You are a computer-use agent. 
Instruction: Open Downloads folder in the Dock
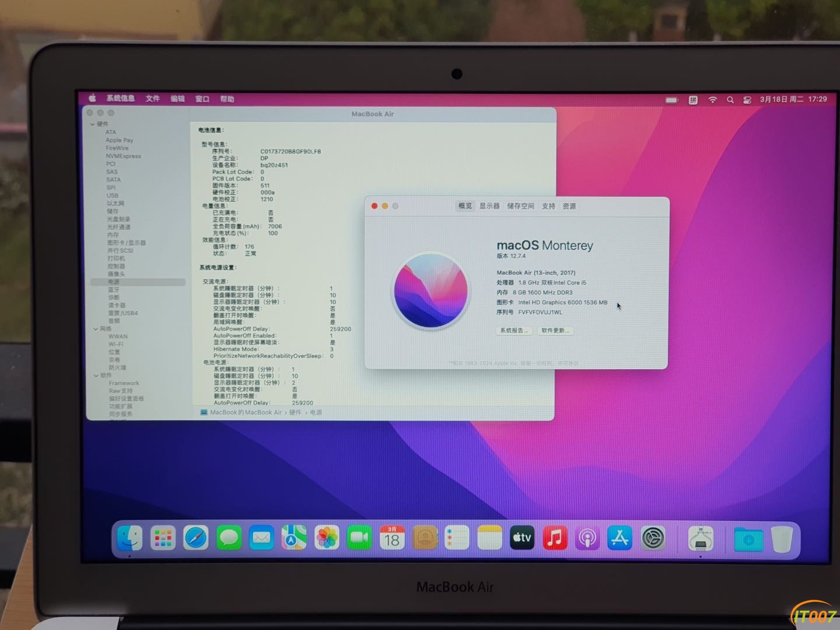coord(748,539)
